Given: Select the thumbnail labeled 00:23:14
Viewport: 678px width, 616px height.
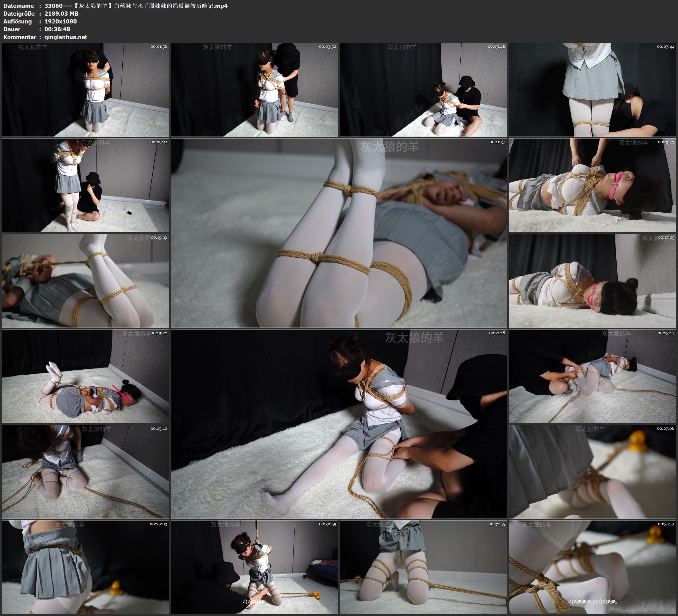Looking at the screenshot, I should click(x=593, y=376).
